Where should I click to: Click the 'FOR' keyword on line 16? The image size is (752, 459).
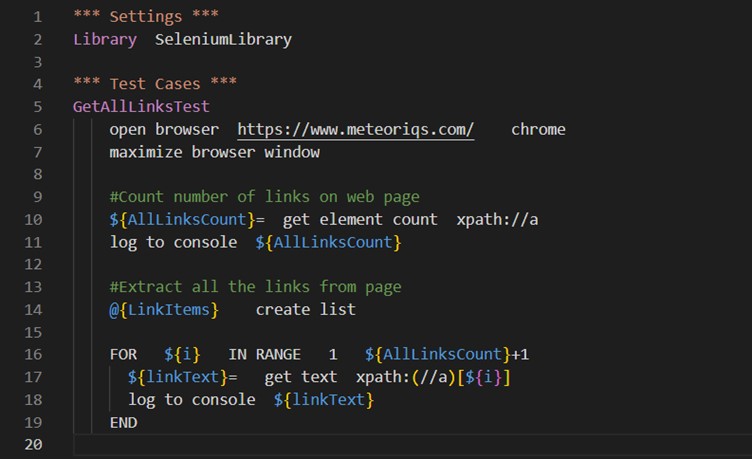(x=123, y=354)
